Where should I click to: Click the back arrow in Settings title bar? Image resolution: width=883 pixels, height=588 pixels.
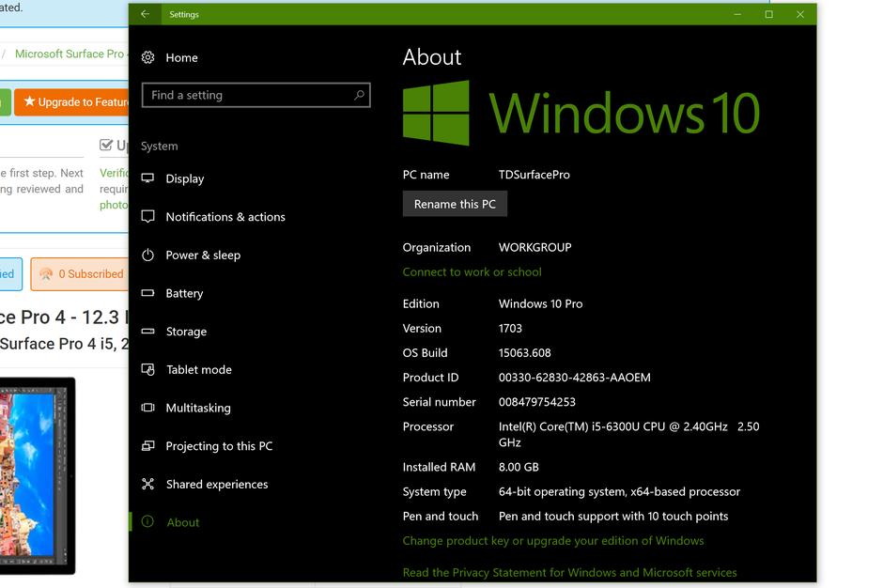[146, 14]
